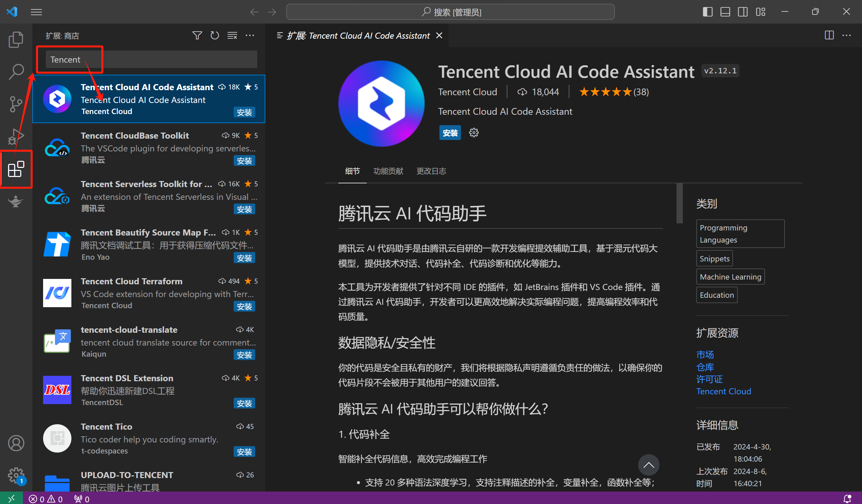Viewport: 862px width, 504px height.
Task: Open the remote window status bar button
Action: [11, 499]
